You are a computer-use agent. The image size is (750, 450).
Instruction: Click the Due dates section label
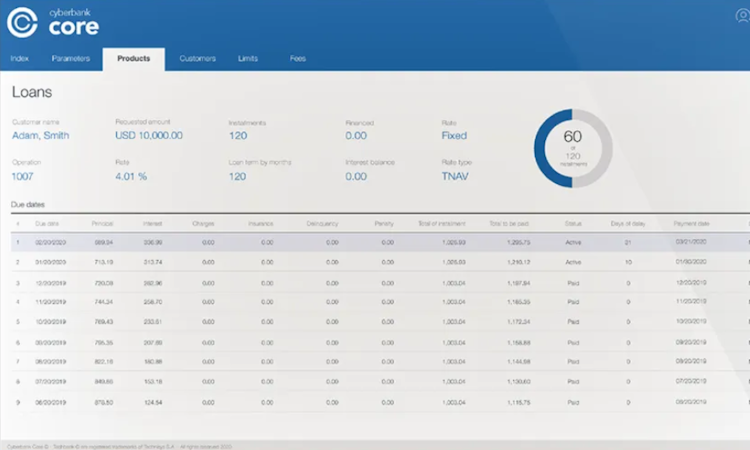click(x=28, y=205)
